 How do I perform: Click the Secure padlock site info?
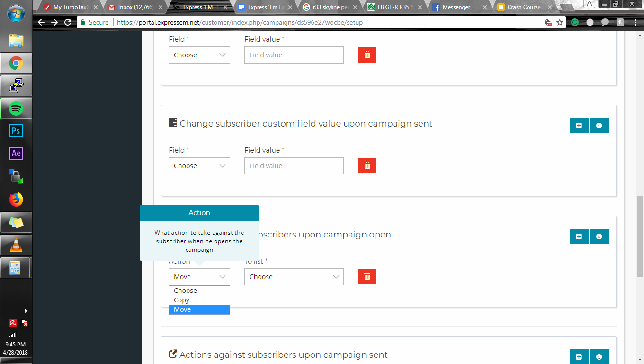point(95,22)
